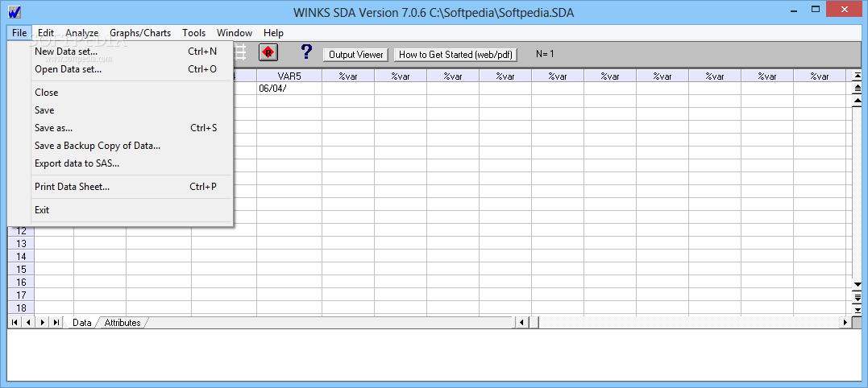The width and height of the screenshot is (868, 388).
Task: Click page-up button on vertical scrollbar
Action: (x=858, y=89)
